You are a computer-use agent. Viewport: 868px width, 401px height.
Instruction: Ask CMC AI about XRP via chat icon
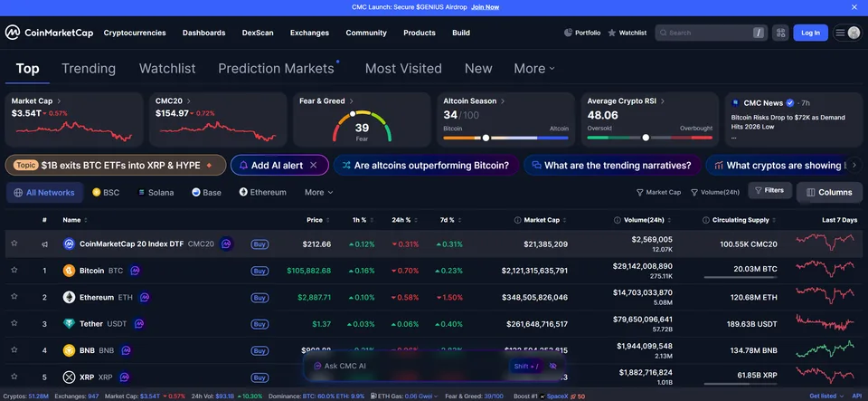125,377
